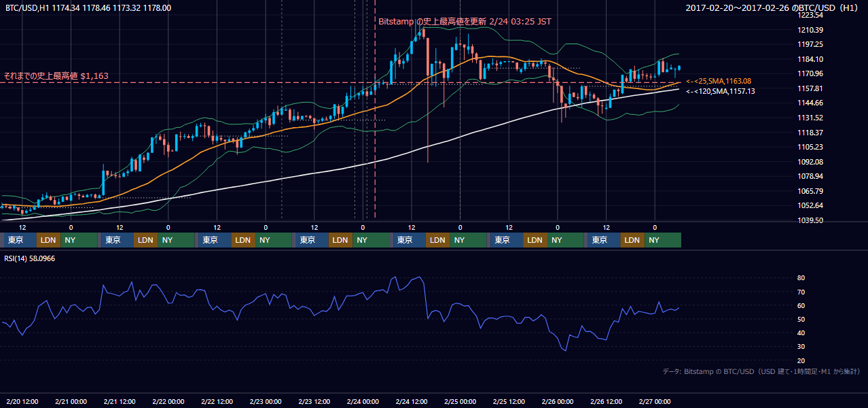
Task: Click the 1078.94 price axis value
Action: (x=810, y=176)
